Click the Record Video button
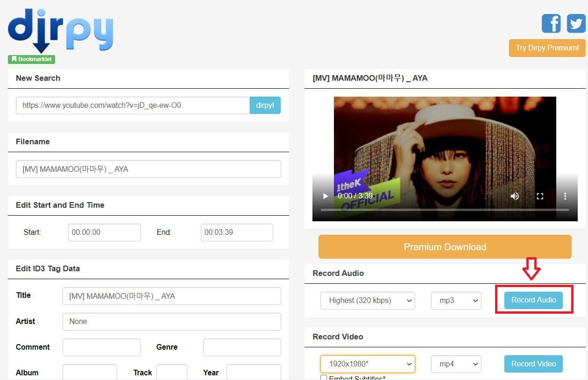The image size is (588, 380). click(x=533, y=364)
